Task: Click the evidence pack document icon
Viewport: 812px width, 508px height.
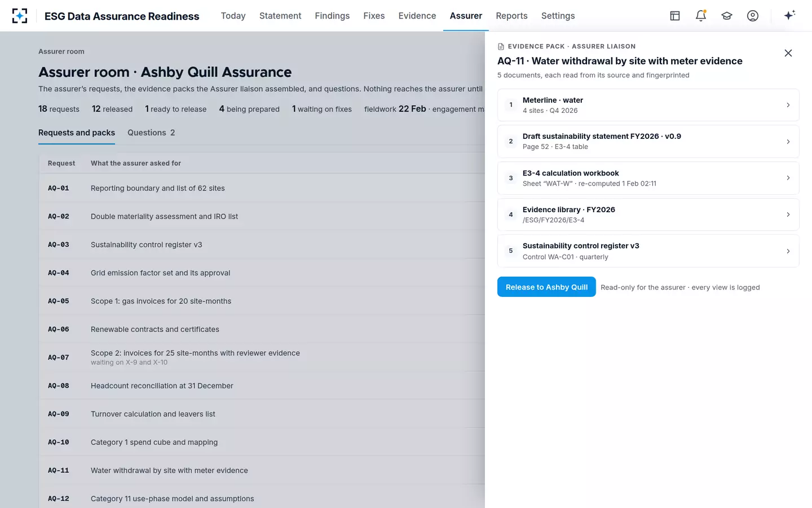Action: point(501,46)
